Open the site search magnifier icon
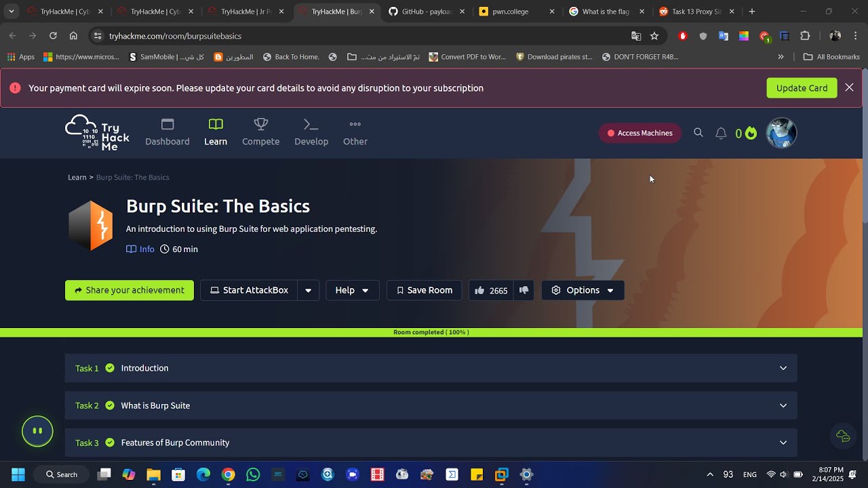Screen dimensions: 868x488 pyautogui.click(x=698, y=133)
